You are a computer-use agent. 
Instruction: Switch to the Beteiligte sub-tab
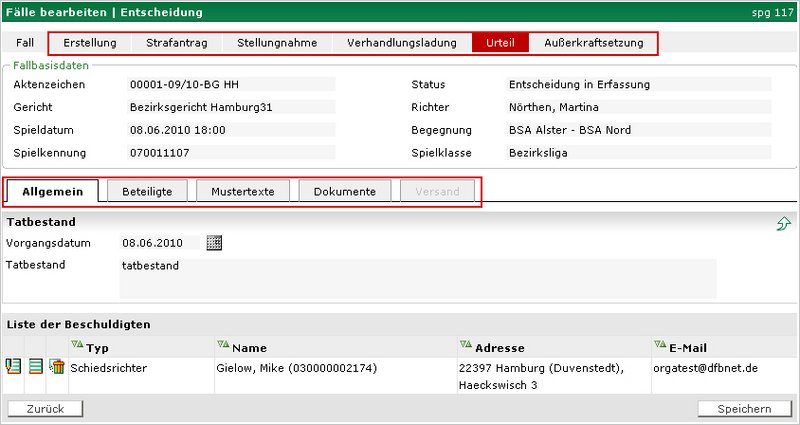pyautogui.click(x=147, y=191)
